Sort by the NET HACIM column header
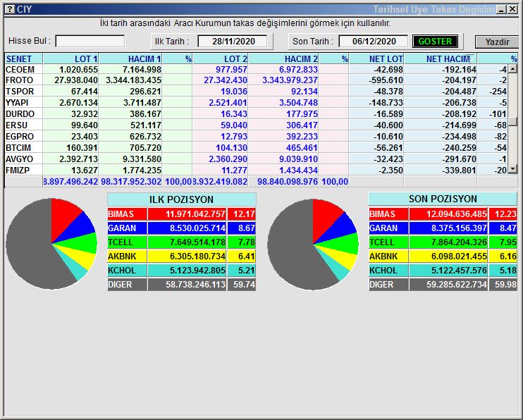Image resolution: width=523 pixels, height=420 pixels. click(x=447, y=59)
